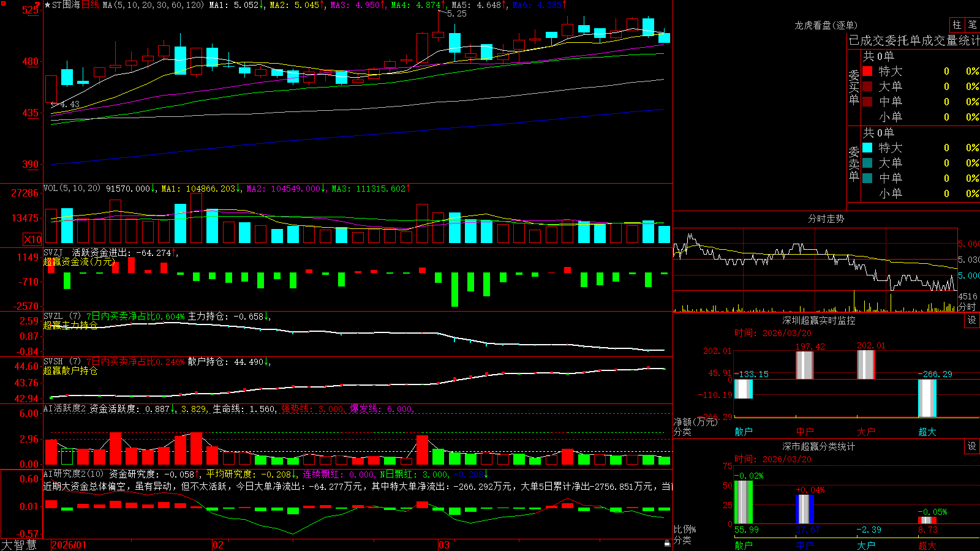Select the ST围海 stock name
Viewport: 980px width, 551px height.
[66, 5]
